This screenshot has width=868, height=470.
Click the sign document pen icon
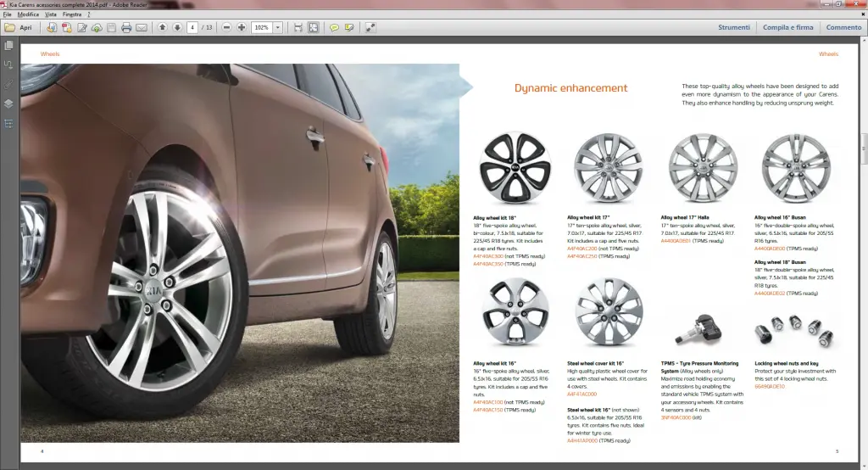[x=82, y=27]
